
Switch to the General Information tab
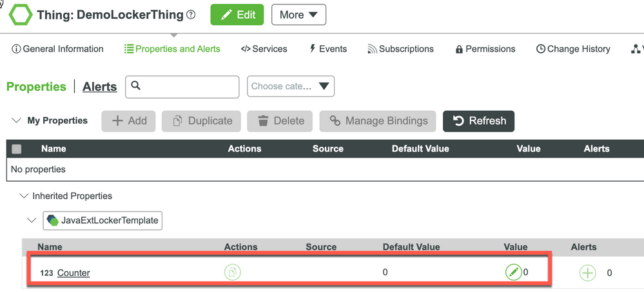[57, 49]
